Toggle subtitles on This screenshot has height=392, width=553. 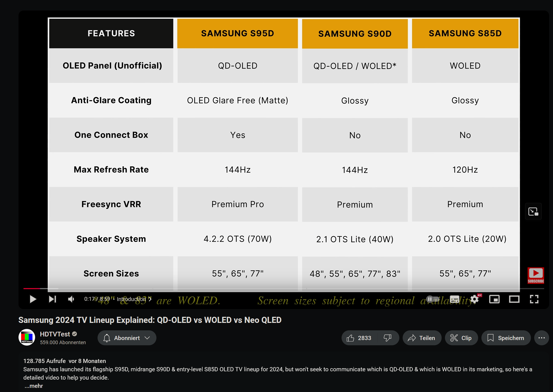click(455, 299)
